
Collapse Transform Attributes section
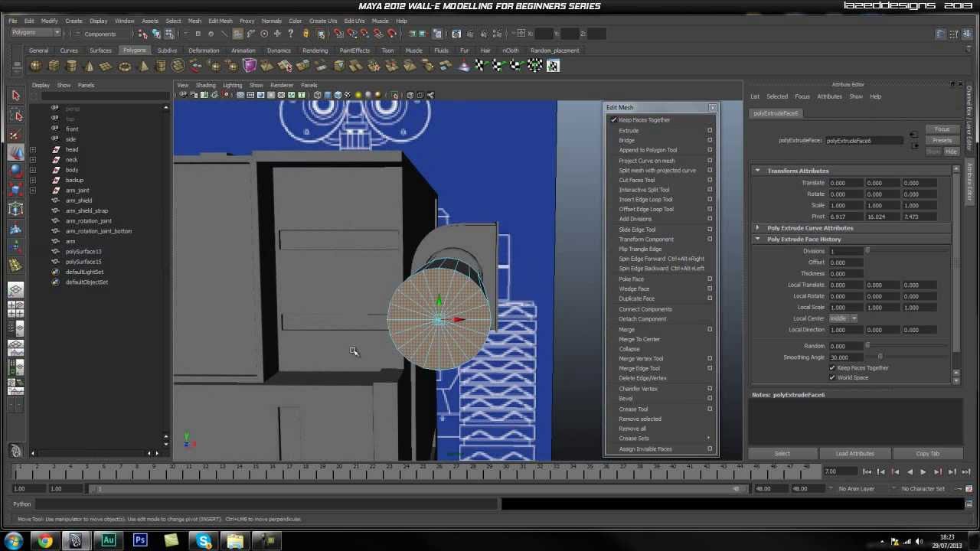click(x=757, y=171)
